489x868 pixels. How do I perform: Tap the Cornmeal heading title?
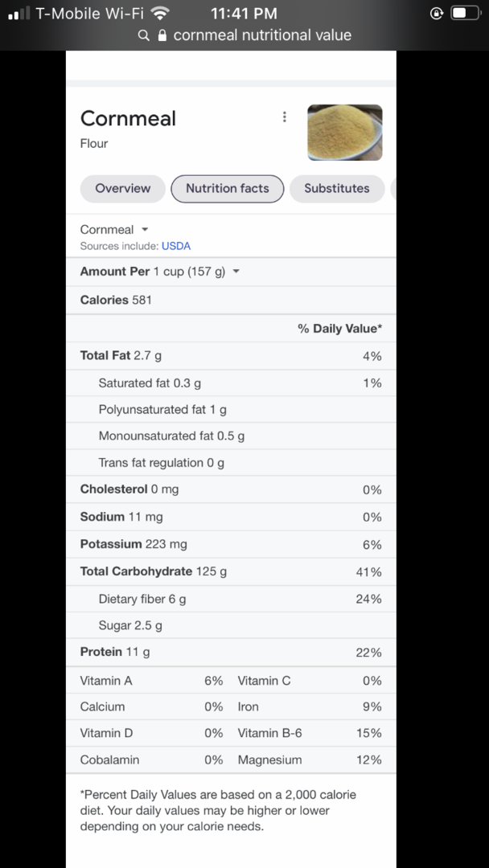pyautogui.click(x=128, y=118)
